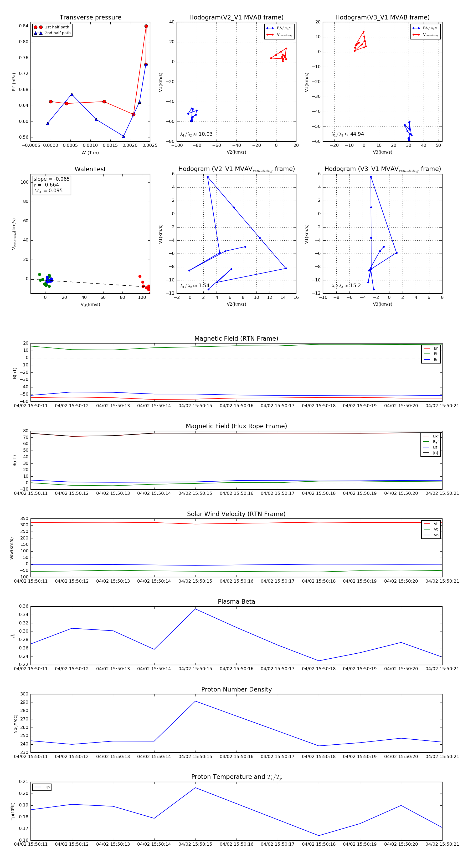Image resolution: width=473 pixels, height=868 pixels.
Task: Select the Bz' legend entry
Action: [x=431, y=447]
